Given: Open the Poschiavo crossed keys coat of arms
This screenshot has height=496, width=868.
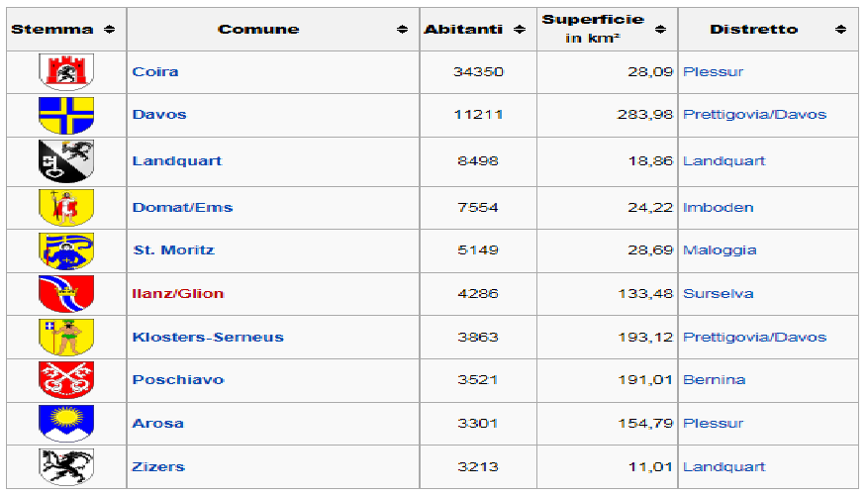Looking at the screenshot, I should pos(66,380).
